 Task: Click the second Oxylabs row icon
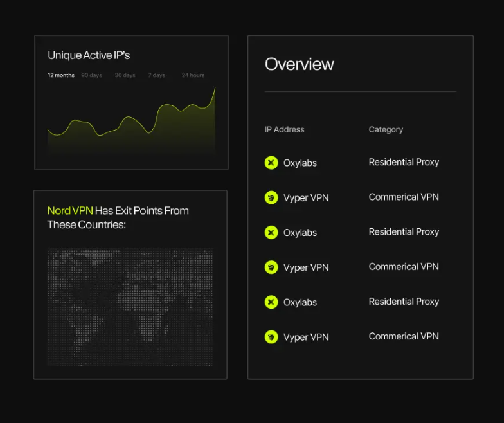point(271,232)
